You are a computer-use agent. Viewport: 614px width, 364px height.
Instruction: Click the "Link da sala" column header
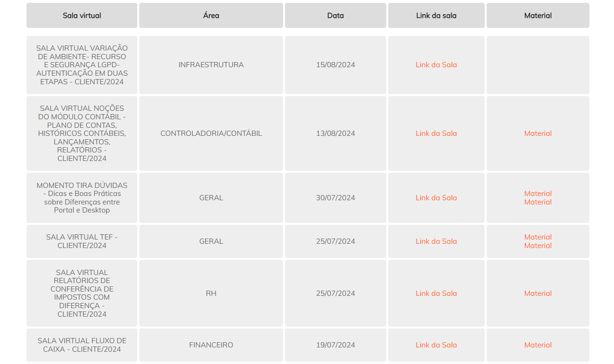pyautogui.click(x=436, y=16)
